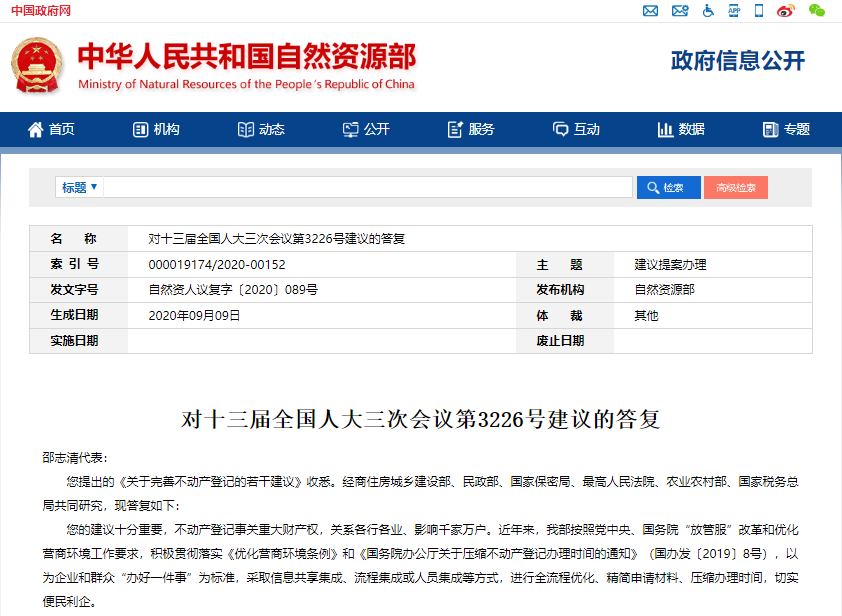
Task: Open the WeChat icon
Action: 816,10
